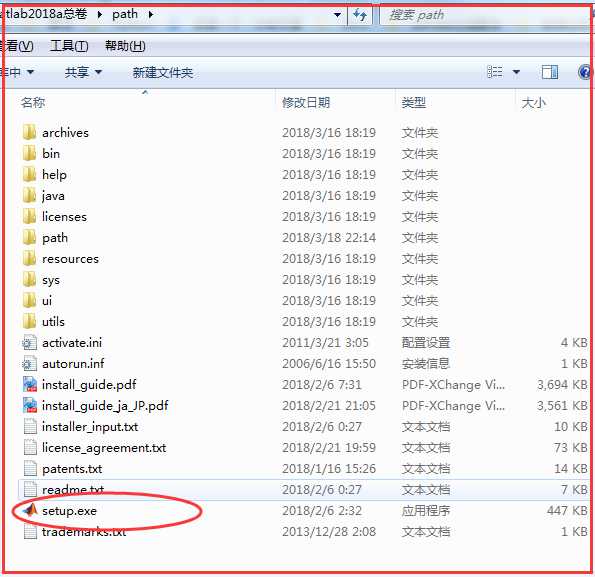Click date 2013/12/28 2:08 cell

pyautogui.click(x=329, y=531)
